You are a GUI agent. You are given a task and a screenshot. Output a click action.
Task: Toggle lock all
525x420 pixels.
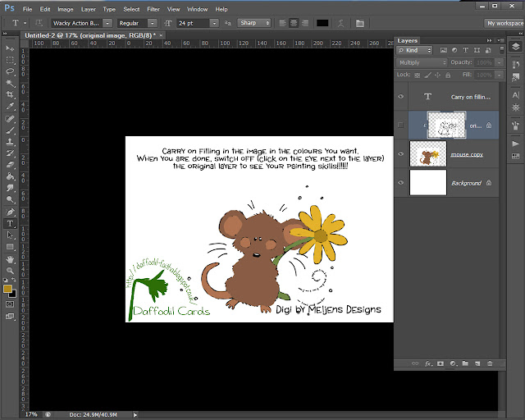(x=448, y=75)
